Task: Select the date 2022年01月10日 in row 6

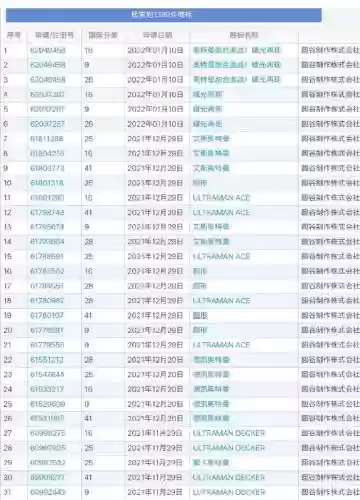Action: (155, 124)
